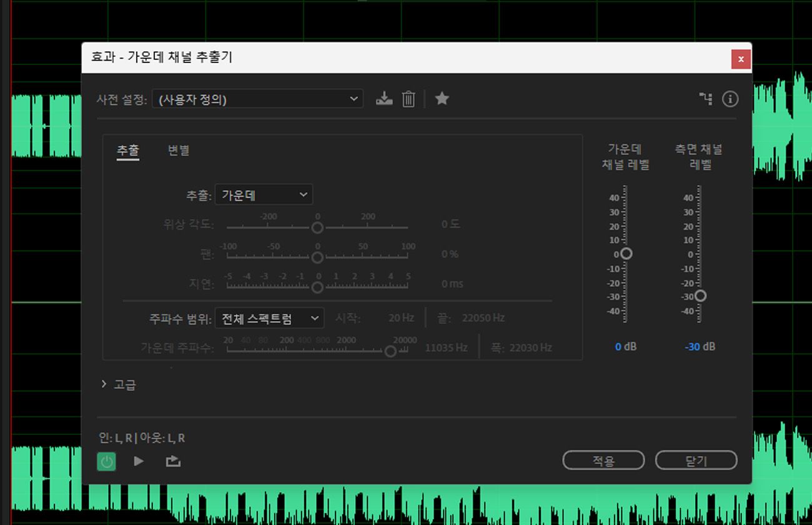Toggle loop playback icon near the play button
The image size is (812, 525).
(x=172, y=461)
